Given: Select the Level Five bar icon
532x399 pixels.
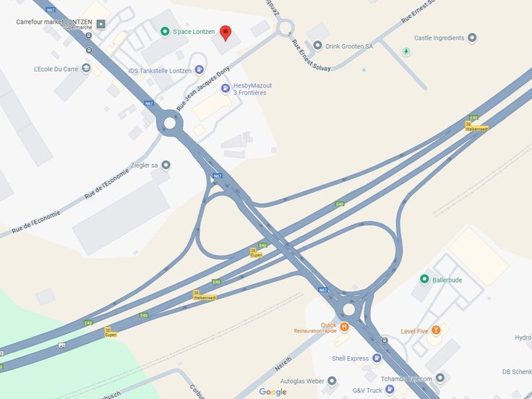Looking at the screenshot, I should pos(436,330).
